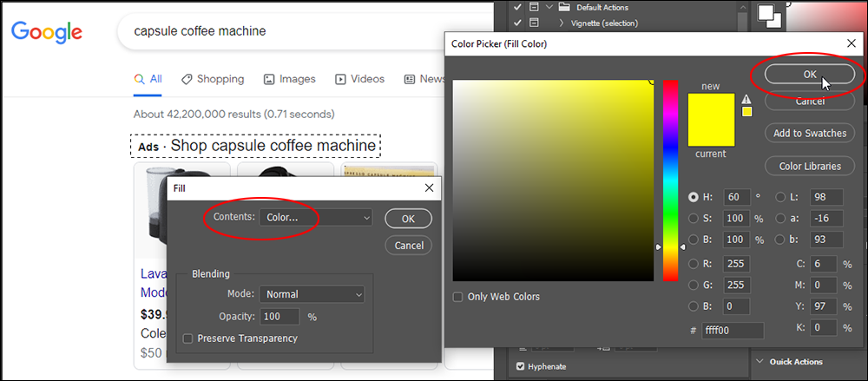
Task: Click Cancel in the Fill dialog
Action: tap(408, 246)
